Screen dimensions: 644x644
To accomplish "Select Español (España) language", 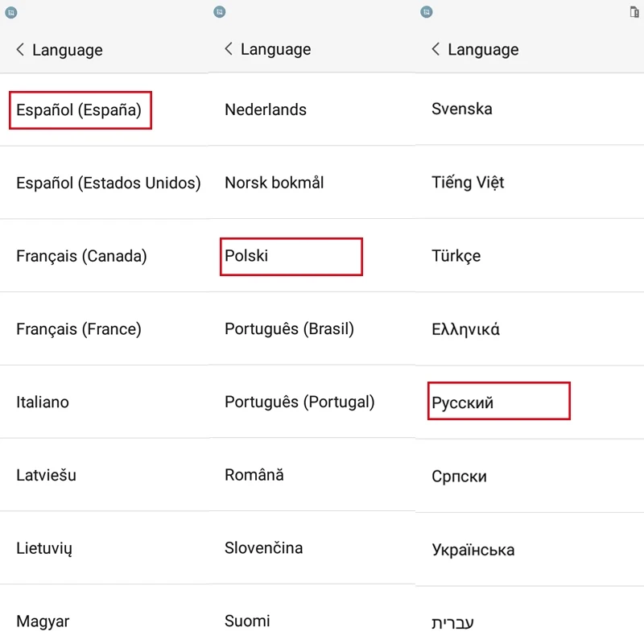I will (79, 110).
